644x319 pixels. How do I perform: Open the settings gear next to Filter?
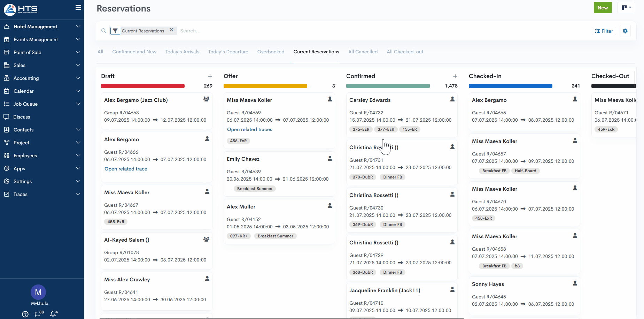pyautogui.click(x=625, y=31)
